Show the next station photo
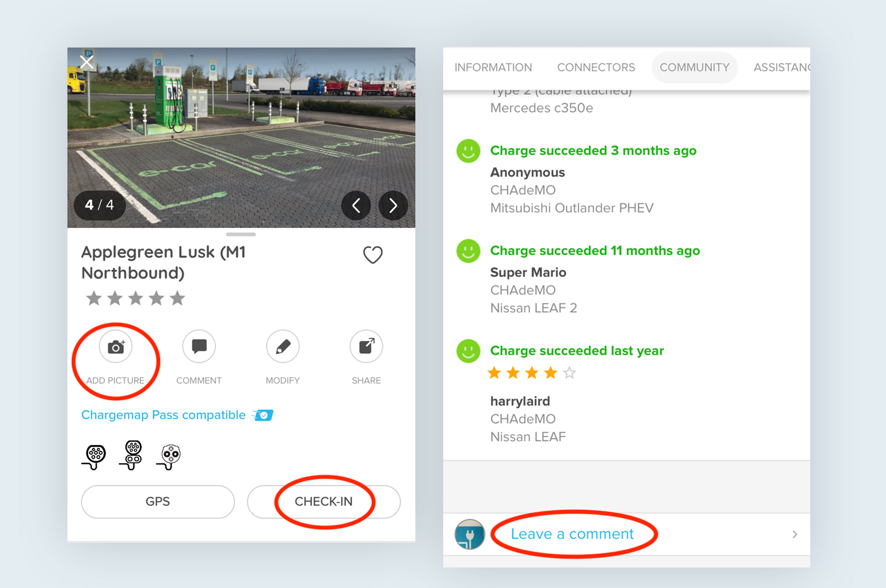The width and height of the screenshot is (886, 588). tap(393, 205)
